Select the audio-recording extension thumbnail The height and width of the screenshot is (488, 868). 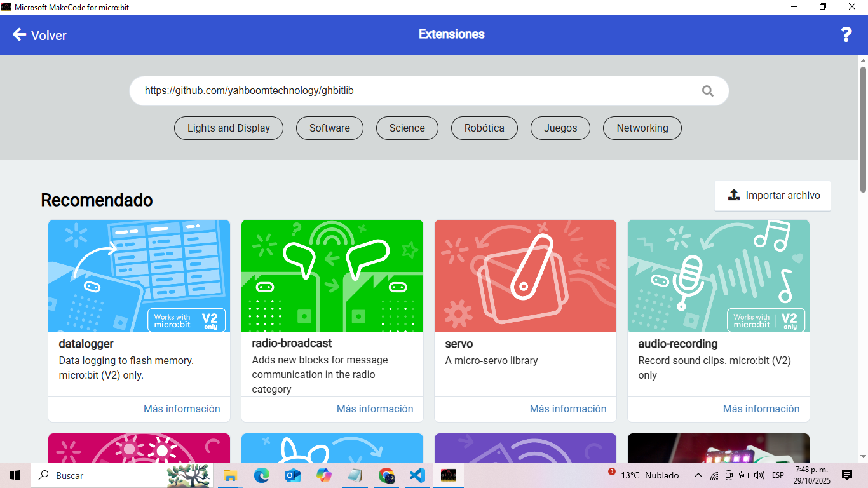click(718, 276)
